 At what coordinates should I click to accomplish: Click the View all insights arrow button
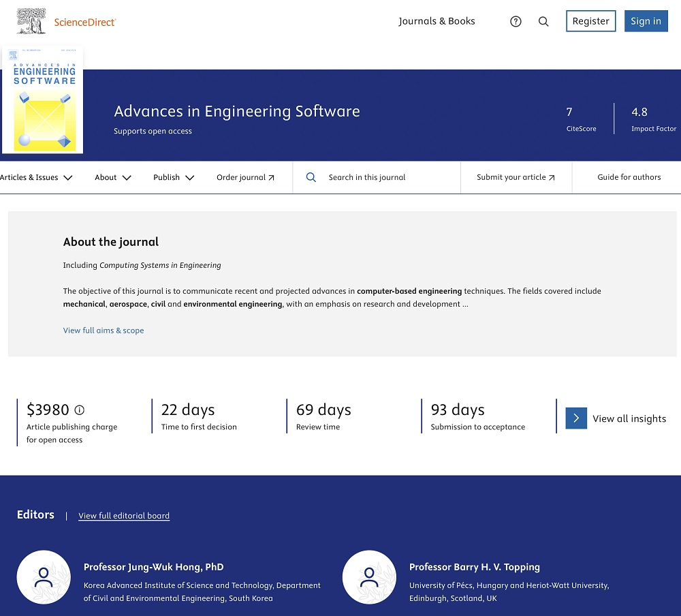point(576,418)
